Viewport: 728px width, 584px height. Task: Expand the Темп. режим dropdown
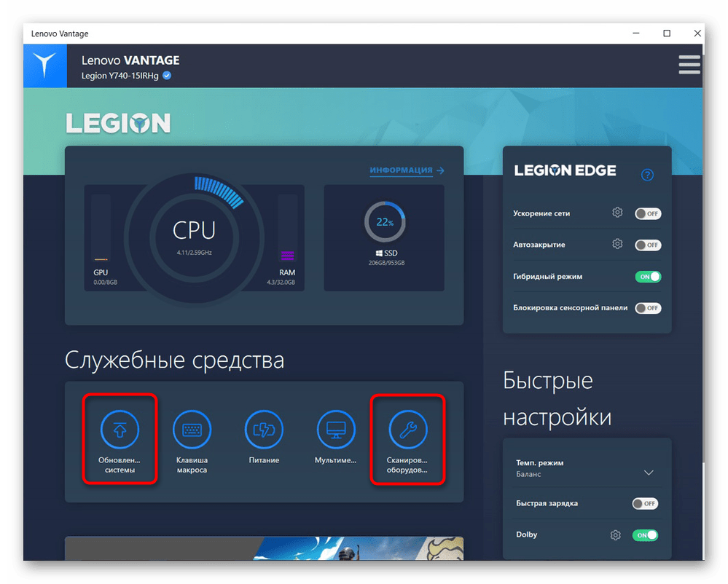pos(649,473)
